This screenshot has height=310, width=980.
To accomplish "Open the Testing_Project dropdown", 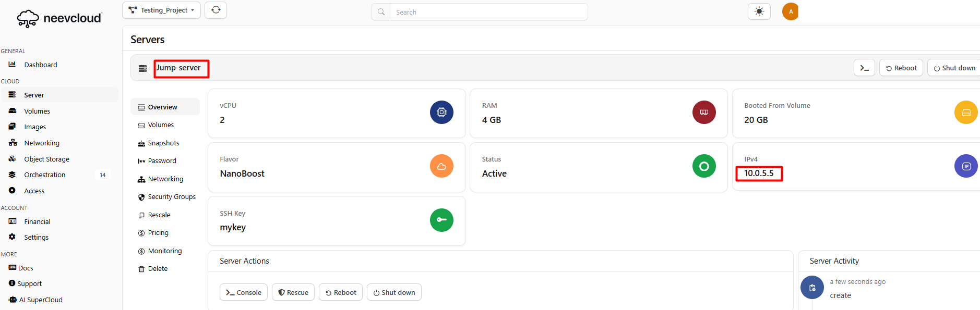I will tap(161, 10).
